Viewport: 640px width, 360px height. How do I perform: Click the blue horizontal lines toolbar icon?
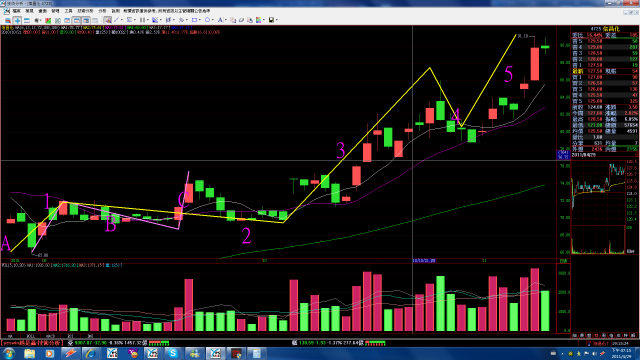(x=27, y=20)
